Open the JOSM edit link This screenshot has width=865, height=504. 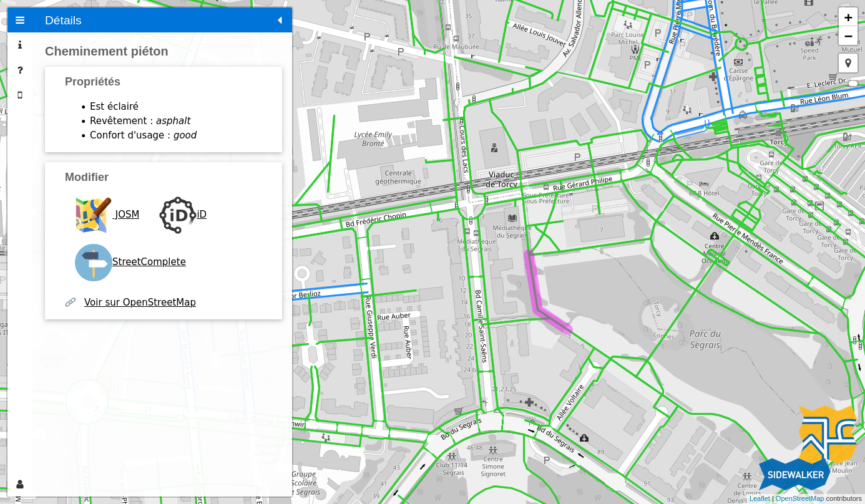(127, 215)
